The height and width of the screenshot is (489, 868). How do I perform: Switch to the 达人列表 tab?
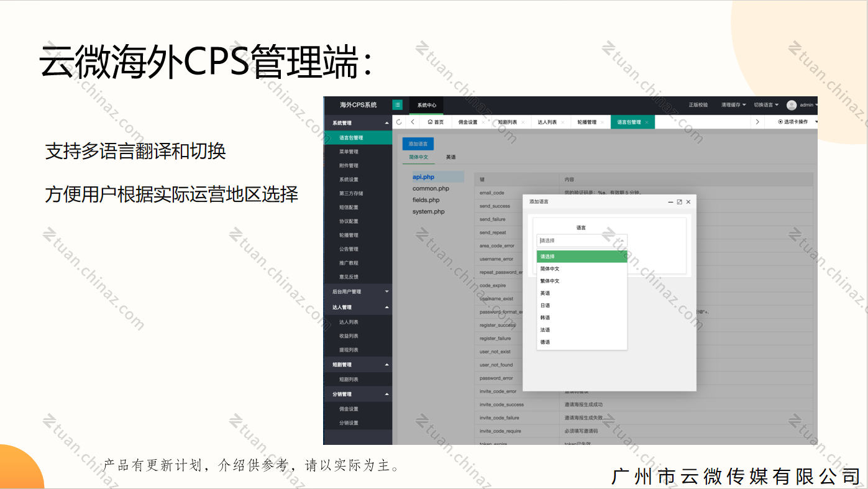pos(547,122)
